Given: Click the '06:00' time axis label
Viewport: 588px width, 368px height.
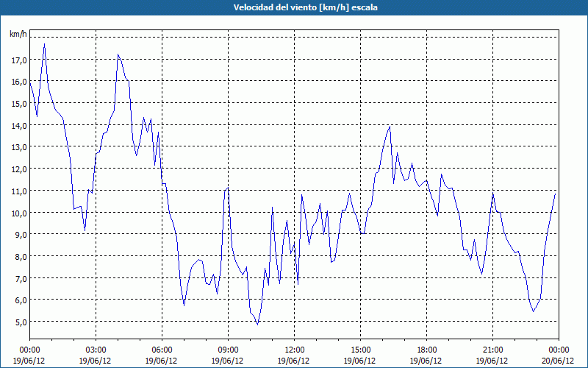Looking at the screenshot, I should [x=162, y=350].
